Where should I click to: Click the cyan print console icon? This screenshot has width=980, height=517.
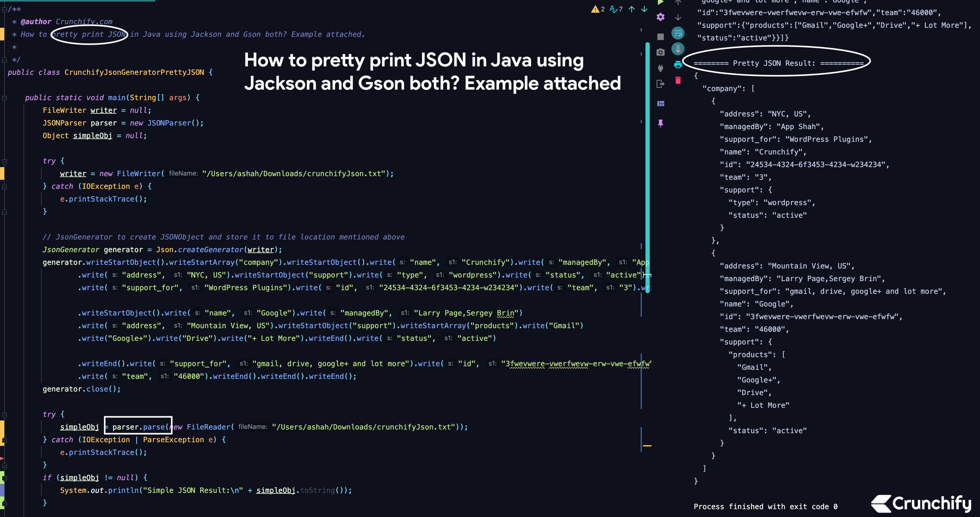point(677,65)
